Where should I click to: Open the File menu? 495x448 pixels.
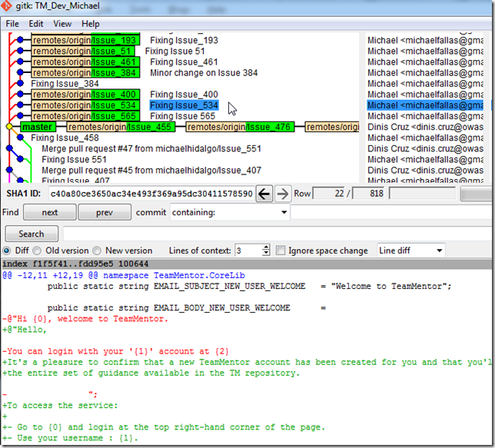pyautogui.click(x=13, y=24)
